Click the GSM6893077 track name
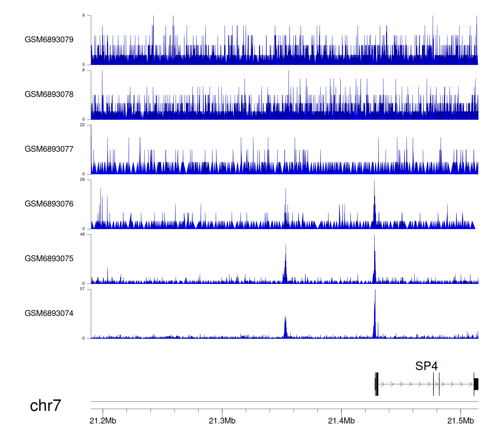The image size is (504, 444). coord(49,149)
